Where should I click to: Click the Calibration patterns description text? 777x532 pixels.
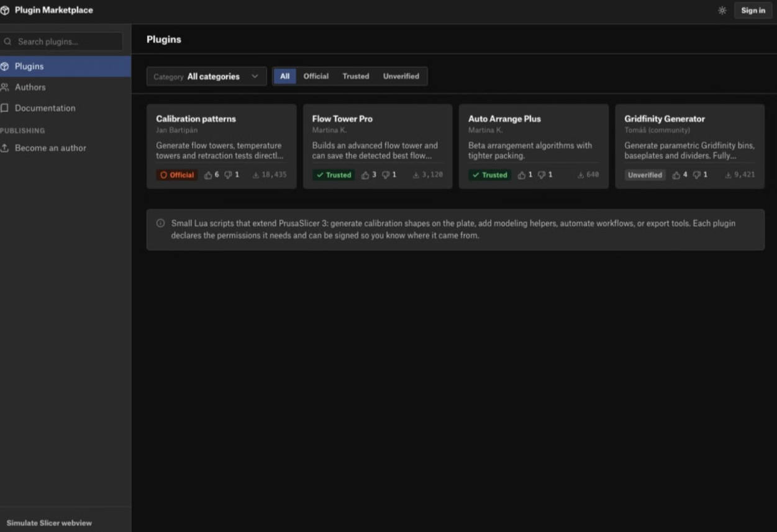[220, 150]
